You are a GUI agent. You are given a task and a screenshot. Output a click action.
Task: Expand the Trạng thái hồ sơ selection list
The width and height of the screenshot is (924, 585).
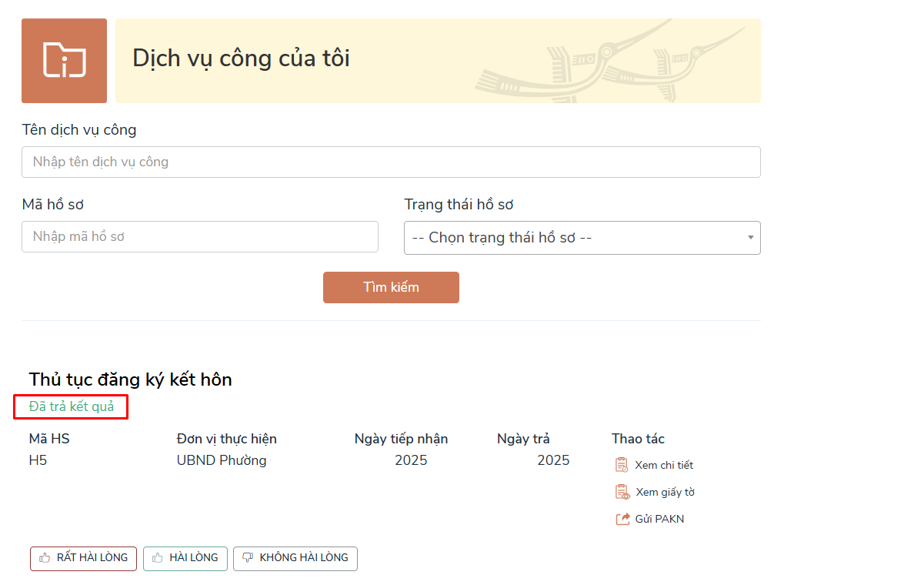coord(582,237)
